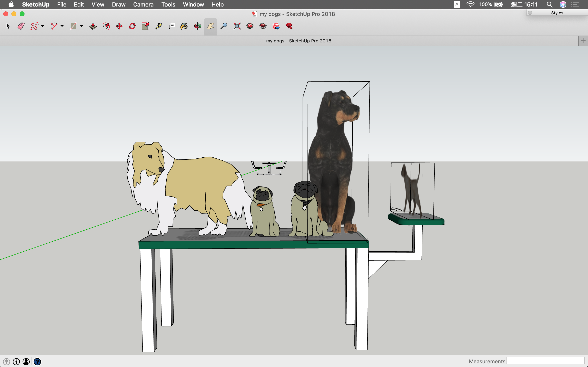This screenshot has height=367, width=588.
Task: Select the Eraser tool
Action: click(x=21, y=26)
